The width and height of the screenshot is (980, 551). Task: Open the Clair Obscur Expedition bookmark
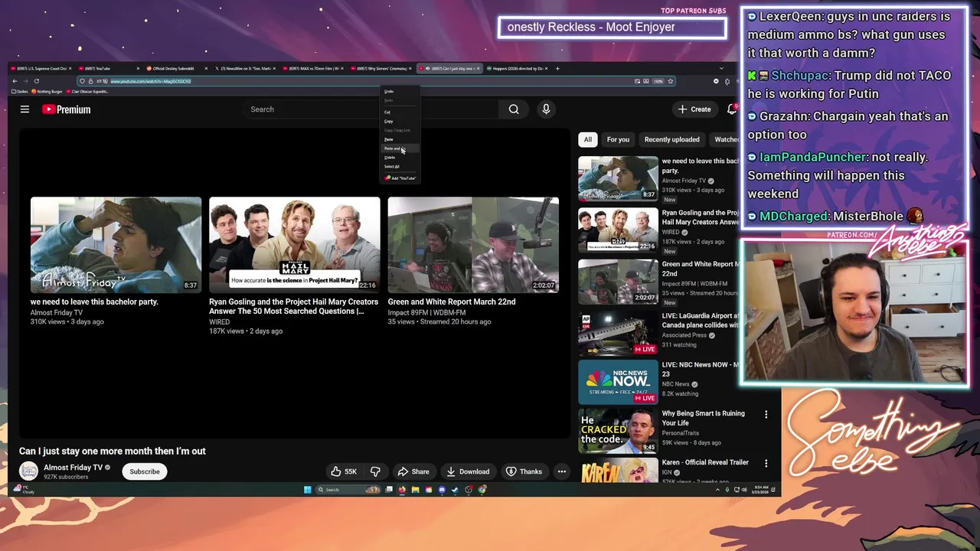pos(87,92)
